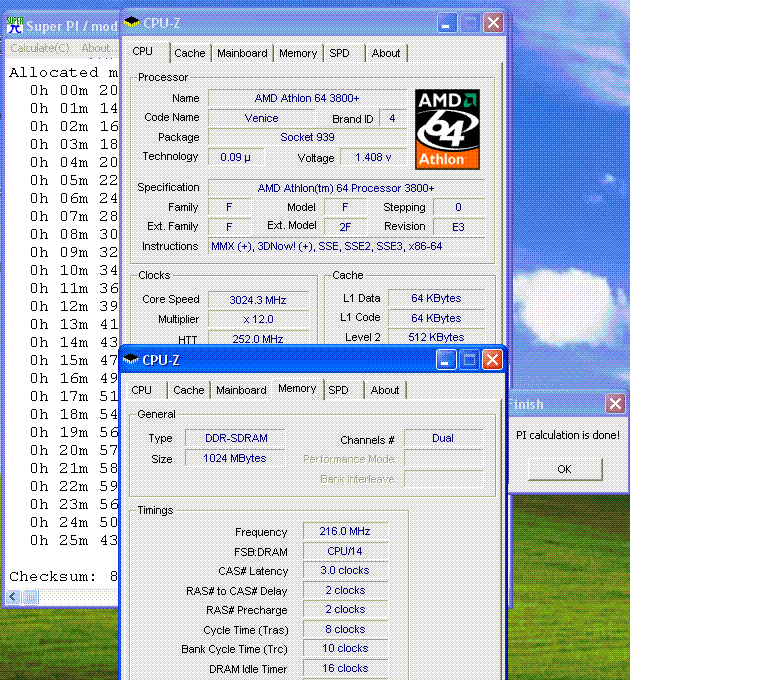
Task: Click the L1 Data value 64 KBytes
Action: point(436,298)
